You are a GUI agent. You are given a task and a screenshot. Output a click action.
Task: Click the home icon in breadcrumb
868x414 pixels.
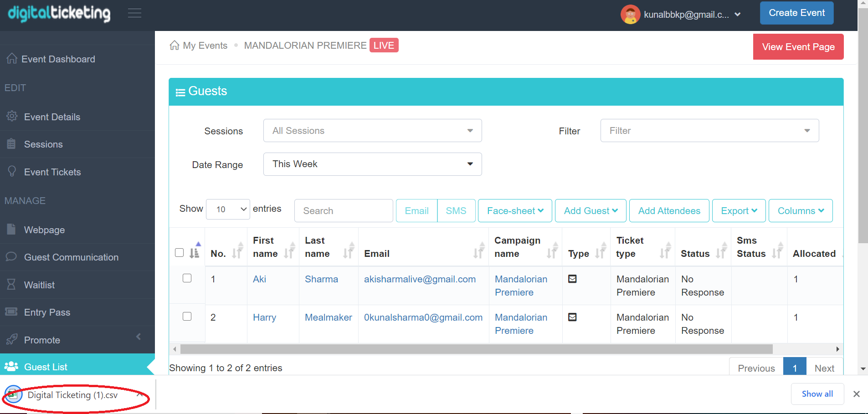click(174, 46)
